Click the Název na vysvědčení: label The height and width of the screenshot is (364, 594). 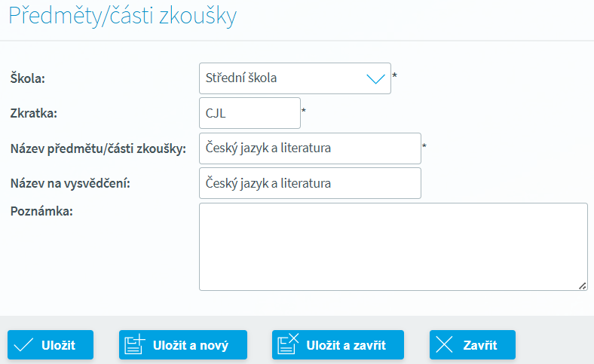70,184
